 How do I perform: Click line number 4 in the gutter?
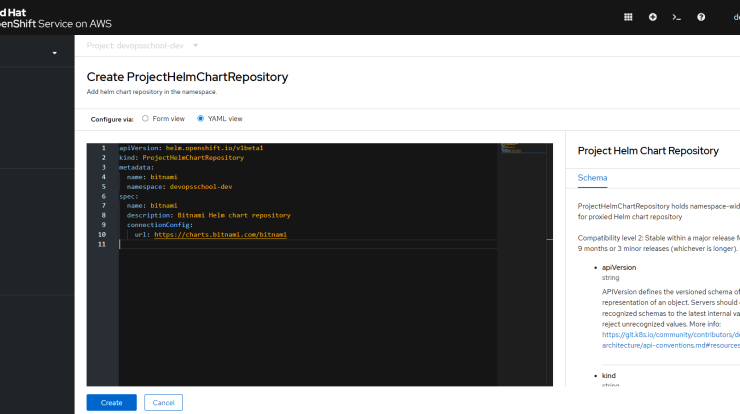pos(103,177)
